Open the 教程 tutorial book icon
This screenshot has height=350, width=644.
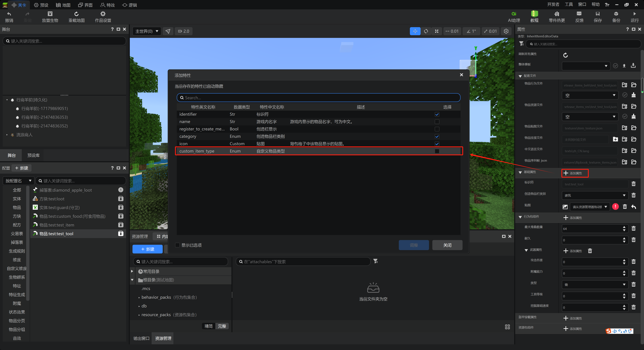pos(534,13)
